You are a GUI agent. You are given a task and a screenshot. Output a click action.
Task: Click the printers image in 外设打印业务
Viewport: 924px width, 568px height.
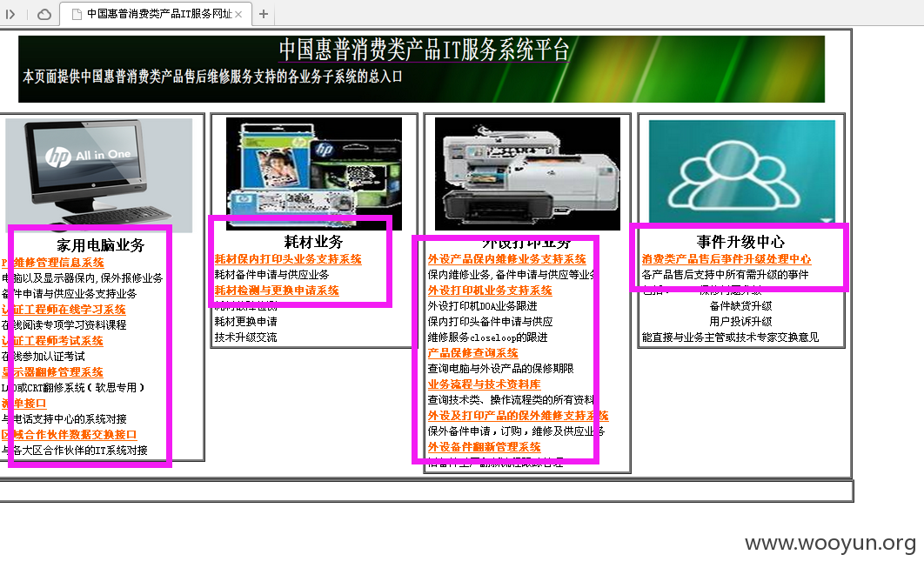click(527, 174)
